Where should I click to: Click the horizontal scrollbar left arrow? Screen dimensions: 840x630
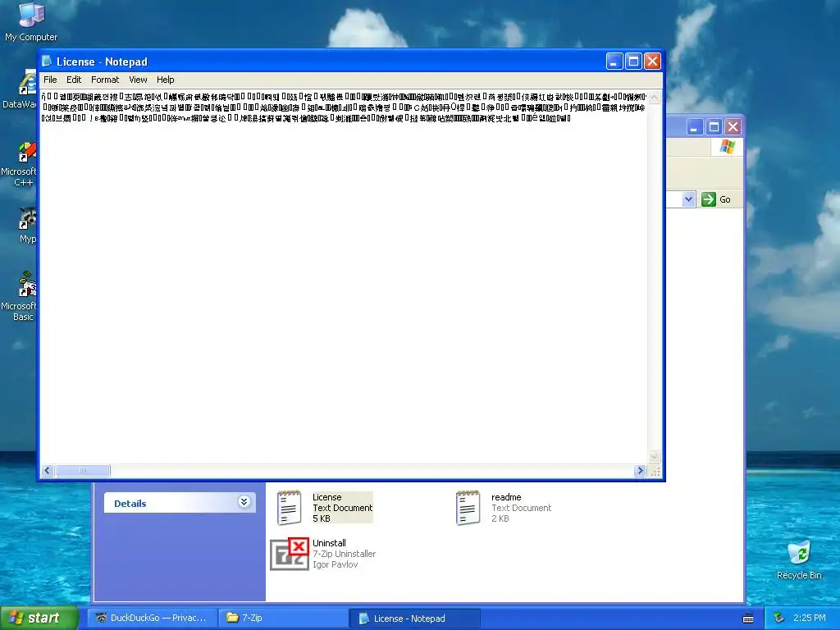[47, 471]
